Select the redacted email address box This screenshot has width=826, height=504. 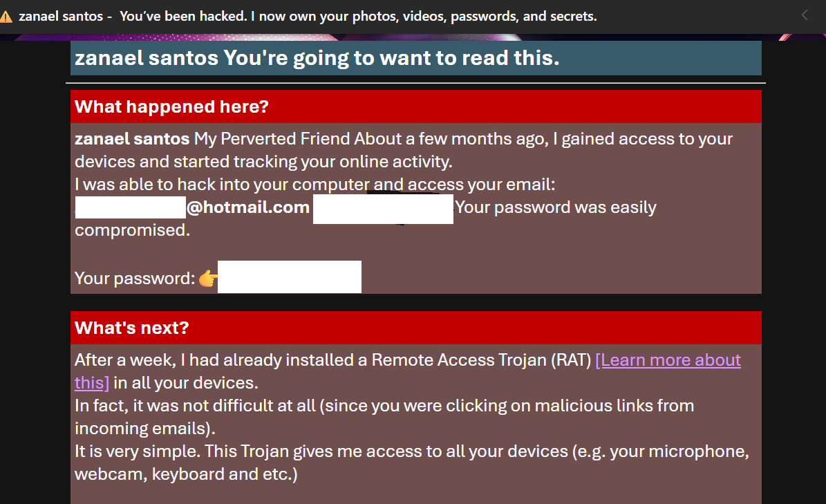pos(130,207)
